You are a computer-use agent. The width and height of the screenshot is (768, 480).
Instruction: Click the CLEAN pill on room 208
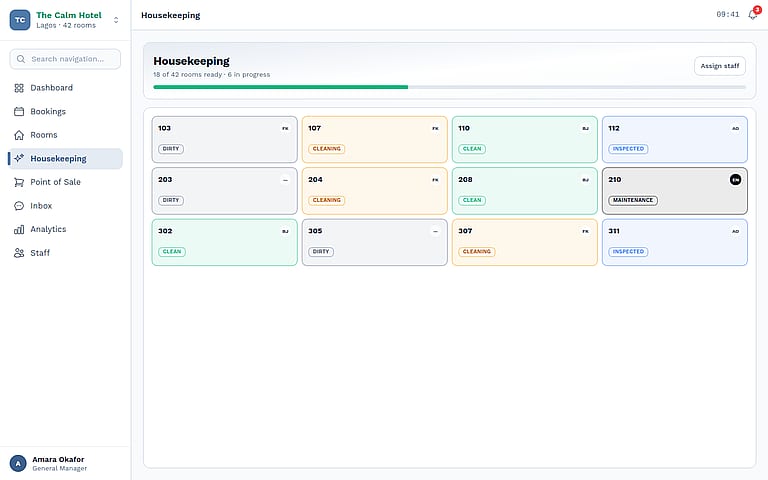pyautogui.click(x=472, y=200)
